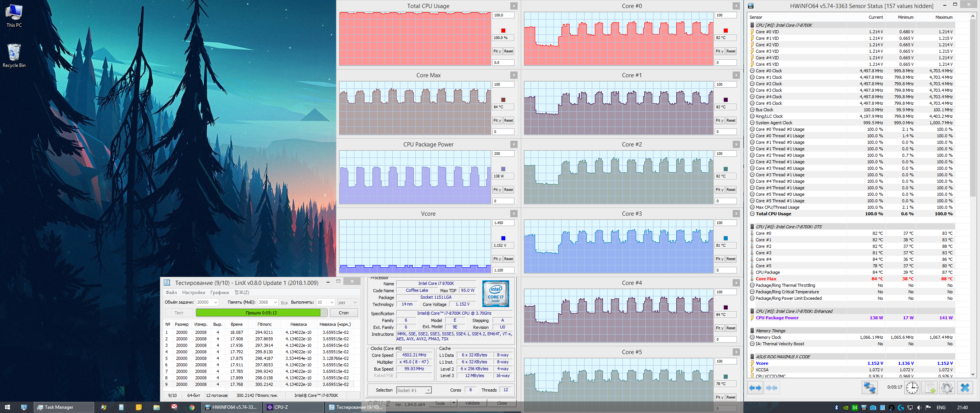This screenshot has width=980, height=413.
Task: Click the Bluetooth tray icon
Action: (x=836, y=408)
